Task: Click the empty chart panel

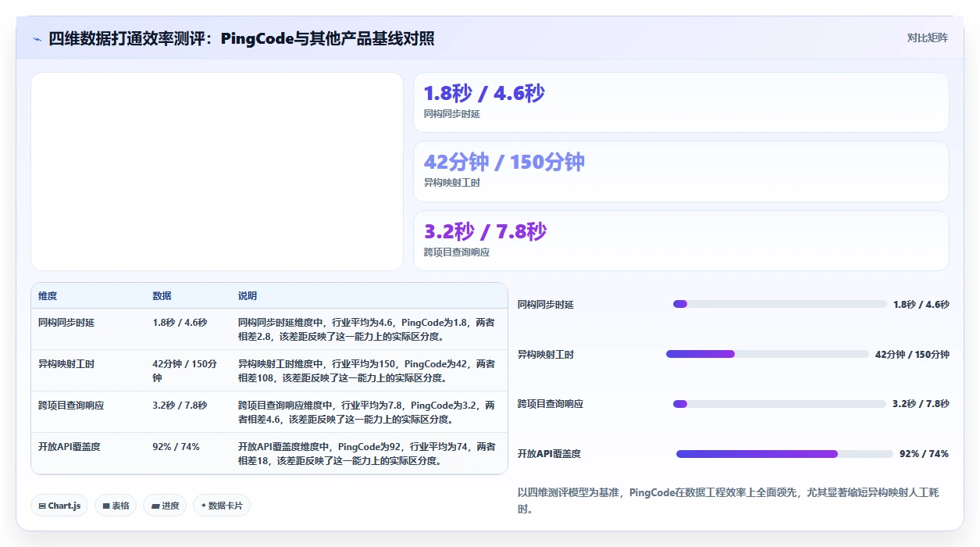Action: click(217, 171)
